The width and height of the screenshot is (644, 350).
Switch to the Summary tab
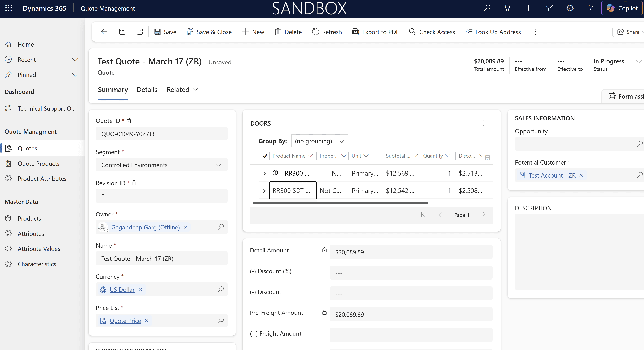click(x=113, y=90)
